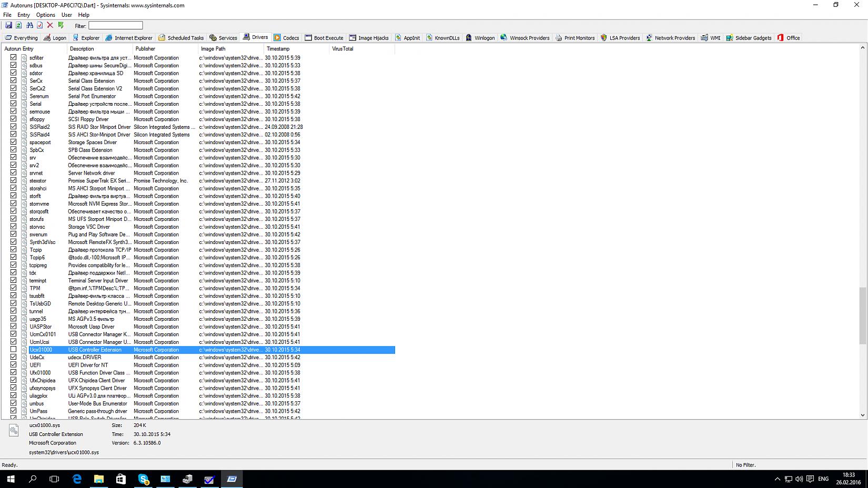Disable the TPM driver checkbox

pos(14,288)
